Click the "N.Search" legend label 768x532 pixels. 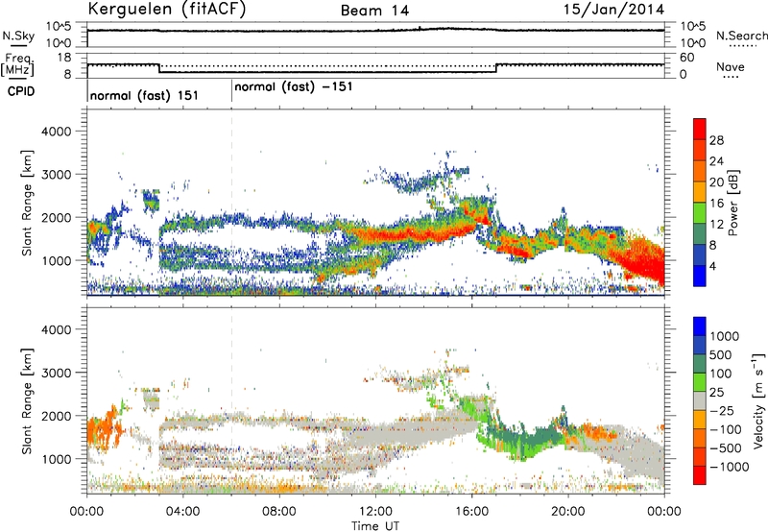coord(741,36)
